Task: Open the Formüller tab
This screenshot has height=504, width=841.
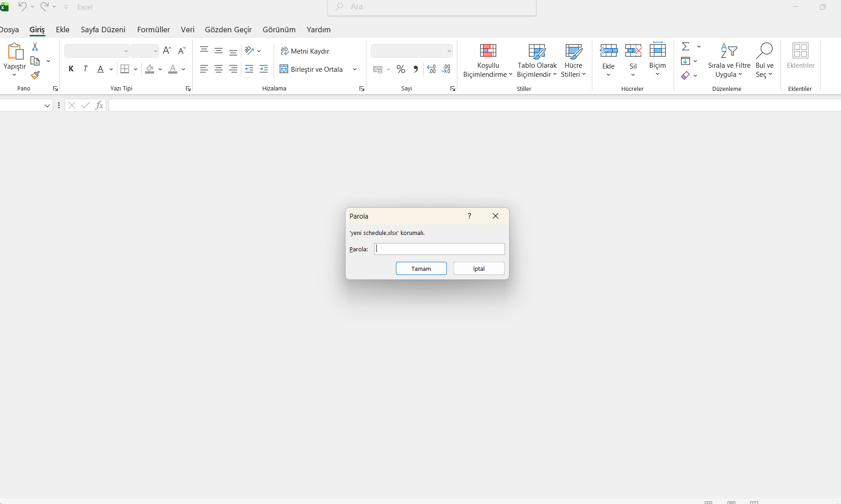Action: click(154, 30)
